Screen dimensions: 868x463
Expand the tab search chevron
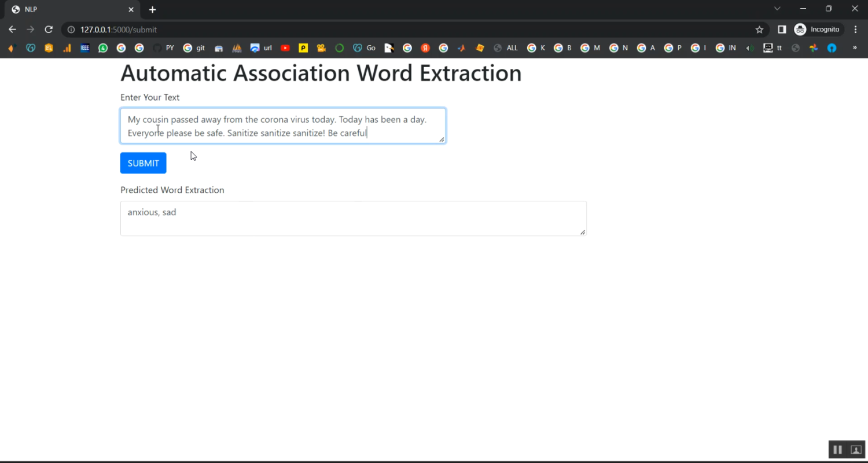[777, 9]
